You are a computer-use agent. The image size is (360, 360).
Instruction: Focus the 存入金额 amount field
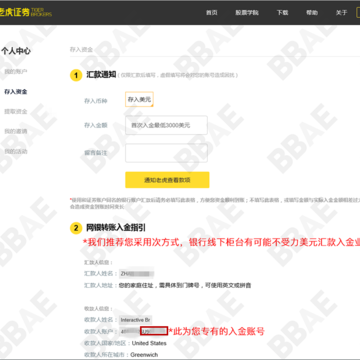166,125
